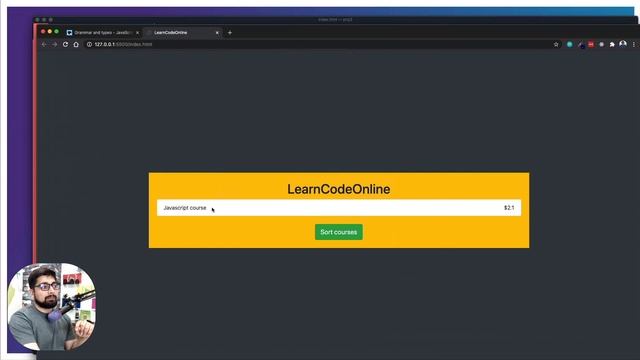Open the gray round extension icon
The width and height of the screenshot is (640, 360).
point(602,44)
